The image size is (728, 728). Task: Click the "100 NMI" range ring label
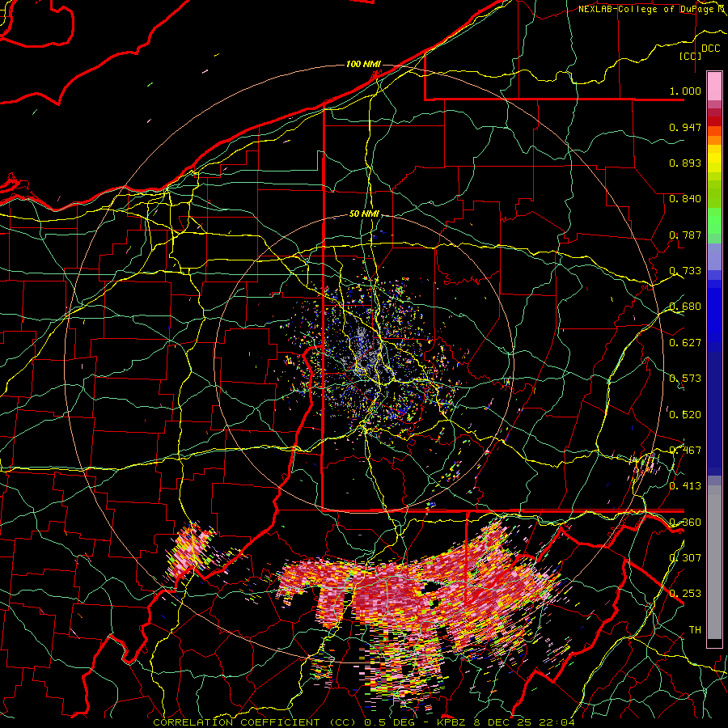pyautogui.click(x=363, y=64)
